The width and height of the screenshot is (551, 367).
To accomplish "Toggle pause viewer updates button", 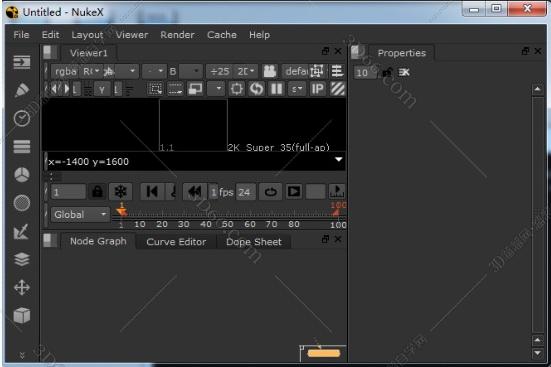I will (x=277, y=89).
